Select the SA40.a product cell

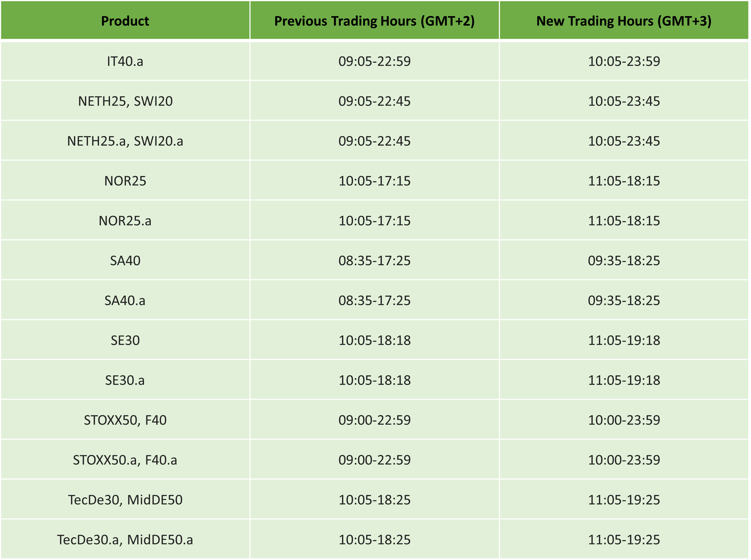coord(125,300)
